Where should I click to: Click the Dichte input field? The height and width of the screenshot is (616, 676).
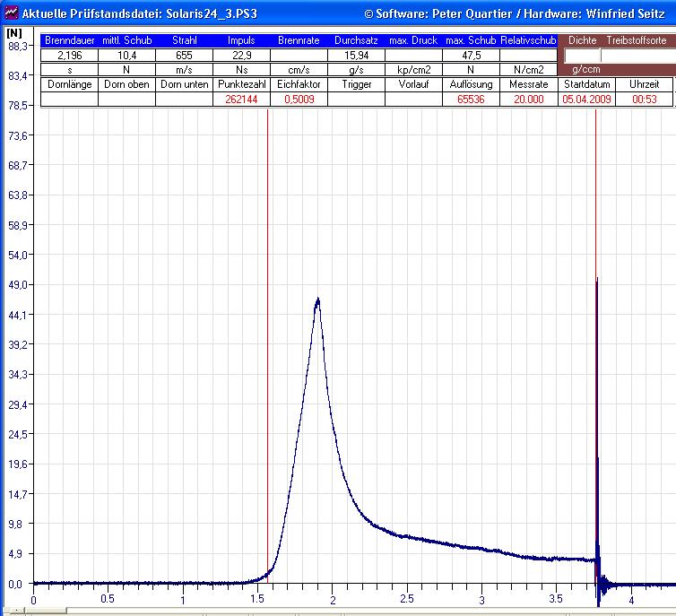581,55
